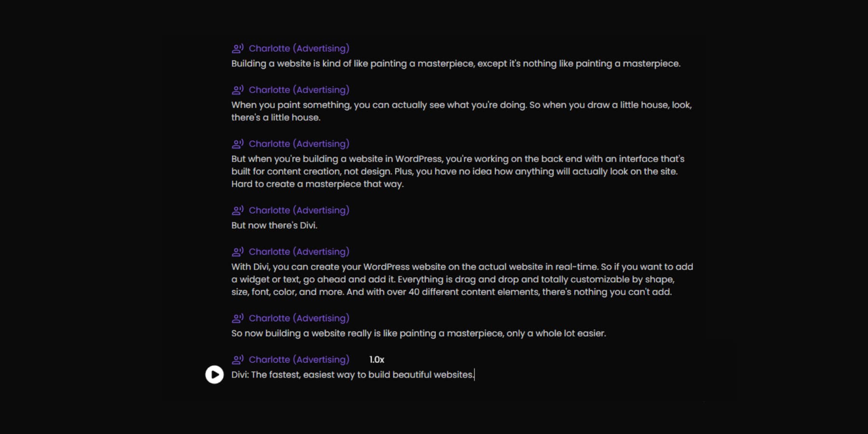Viewport: 868px width, 434px height.
Task: Click the speaker icon on the "So now building" line
Action: tap(237, 318)
